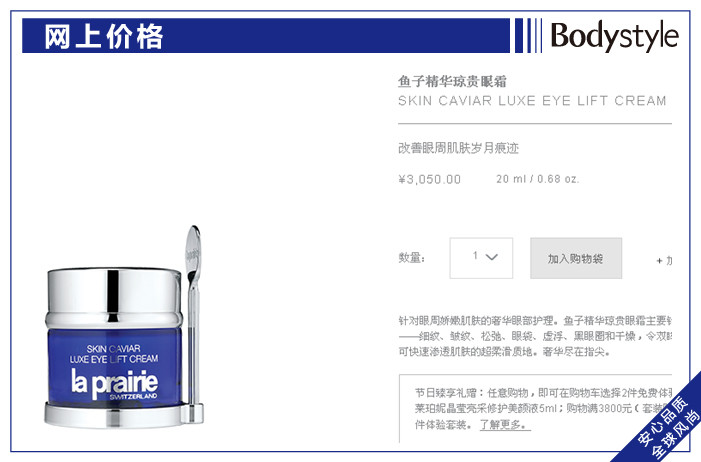701x462 pixels.
Task: Click the la prairie logo on jar
Action: pyautogui.click(x=114, y=384)
